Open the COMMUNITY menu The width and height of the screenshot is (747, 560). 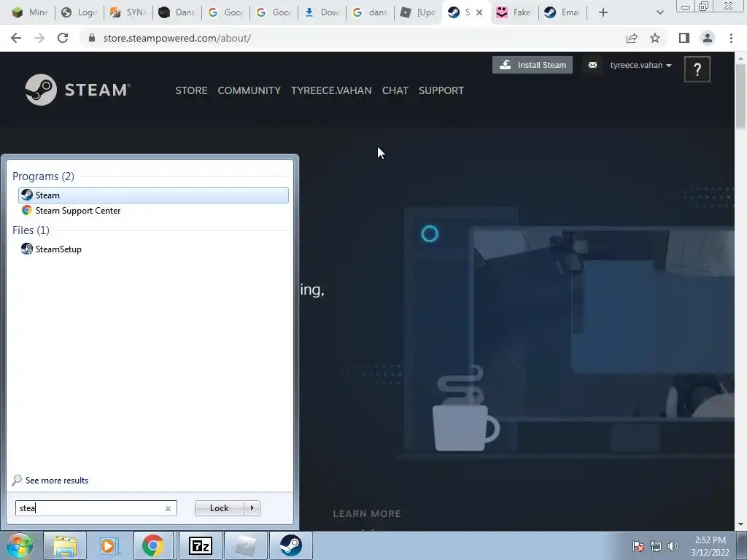(249, 90)
